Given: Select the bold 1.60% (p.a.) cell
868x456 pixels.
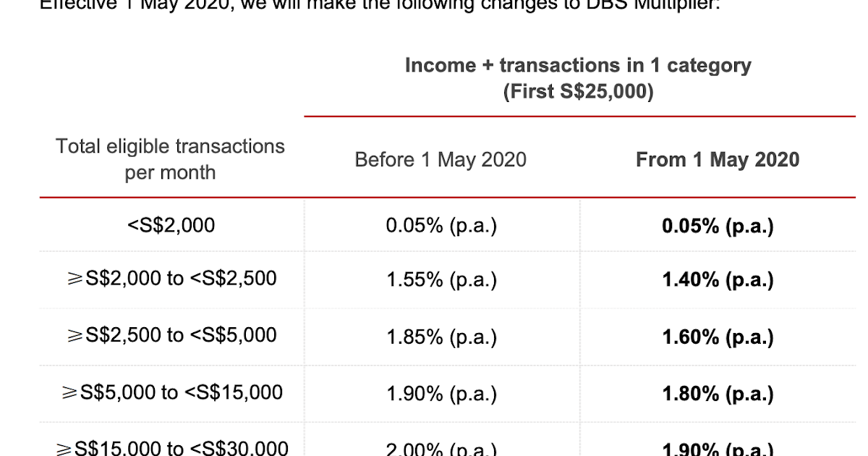Looking at the screenshot, I should [x=718, y=337].
